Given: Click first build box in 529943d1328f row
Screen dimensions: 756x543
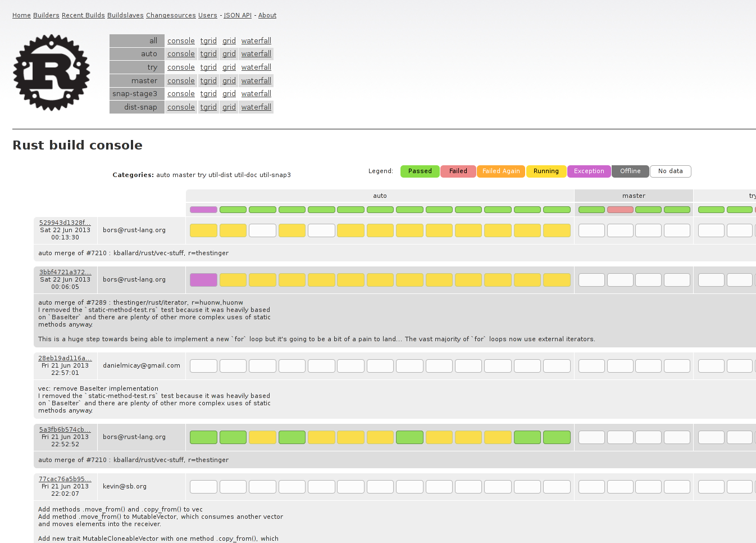Looking at the screenshot, I should tap(203, 230).
